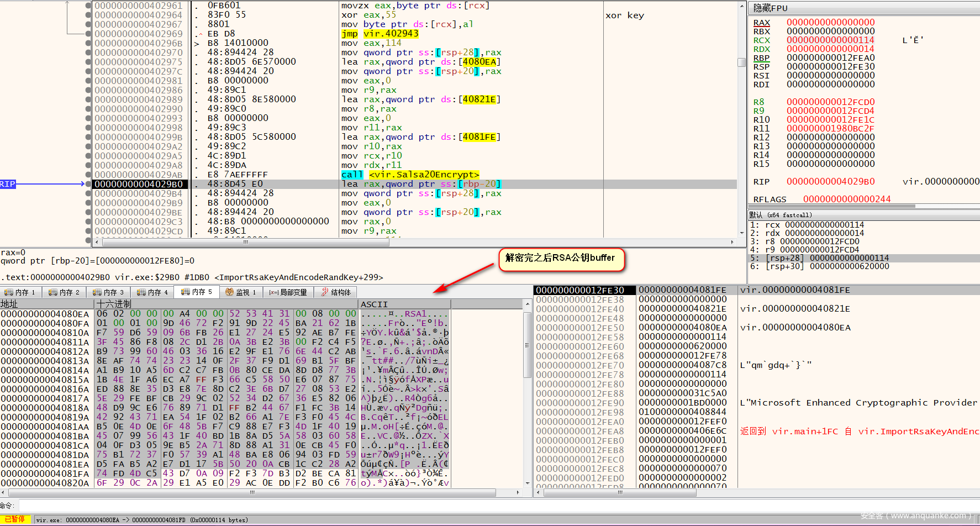
Task: Click the jump arrow marker at 402969
Action: (200, 34)
